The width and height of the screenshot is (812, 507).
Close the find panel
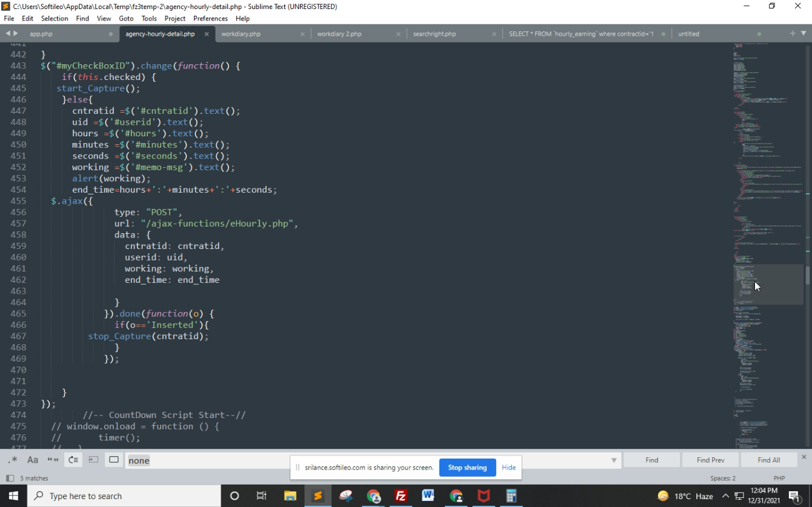point(804,457)
